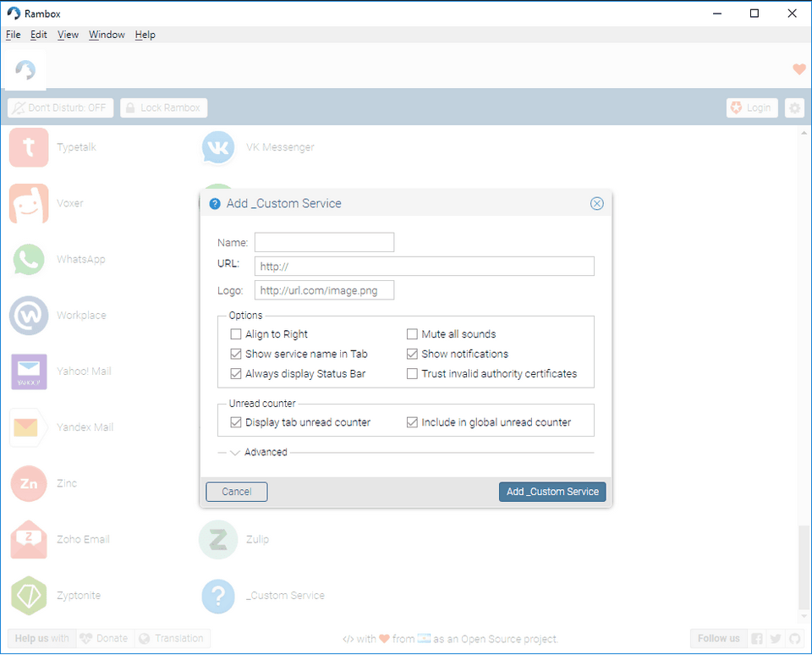812x655 pixels.
Task: Click into the Logo URL field
Action: (324, 290)
